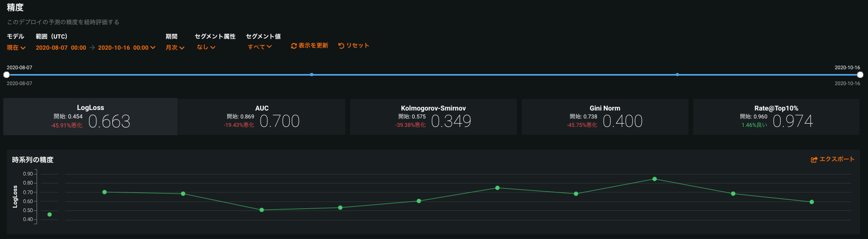
Task: Select the AUC metric card
Action: [262, 117]
